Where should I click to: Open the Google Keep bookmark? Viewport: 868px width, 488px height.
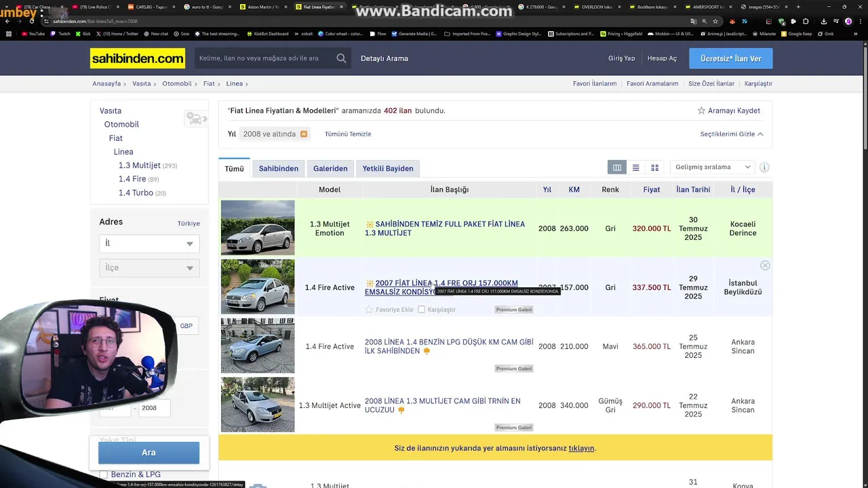796,33
